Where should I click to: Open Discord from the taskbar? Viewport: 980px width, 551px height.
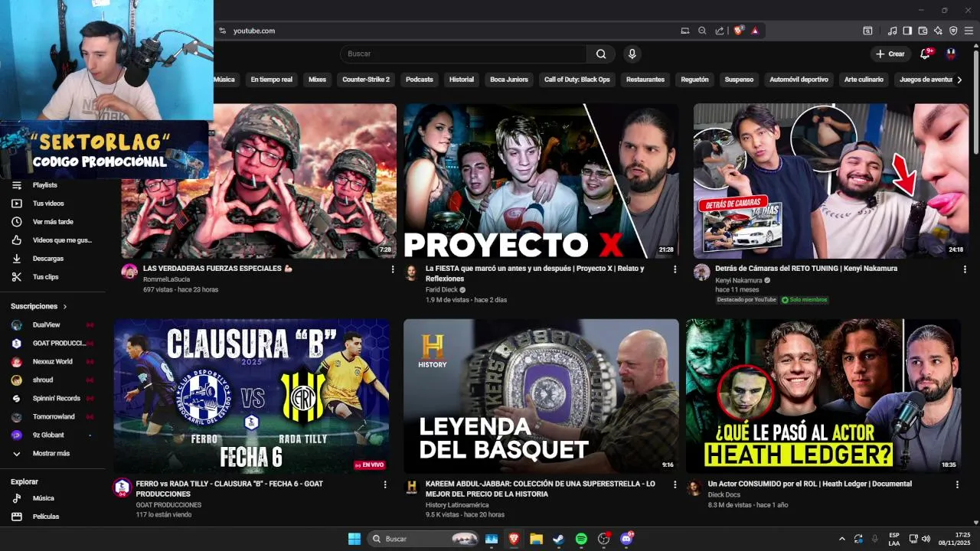pos(626,539)
